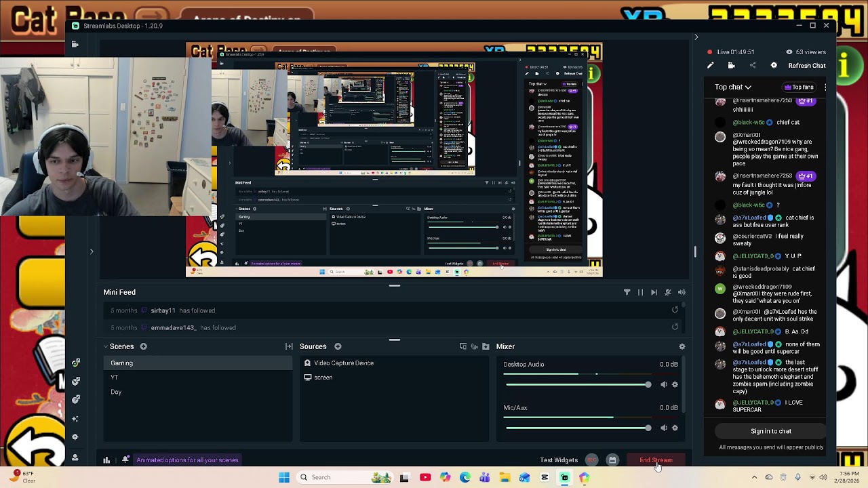Open File Explorer from the taskbar
868x488 pixels.
(x=505, y=477)
